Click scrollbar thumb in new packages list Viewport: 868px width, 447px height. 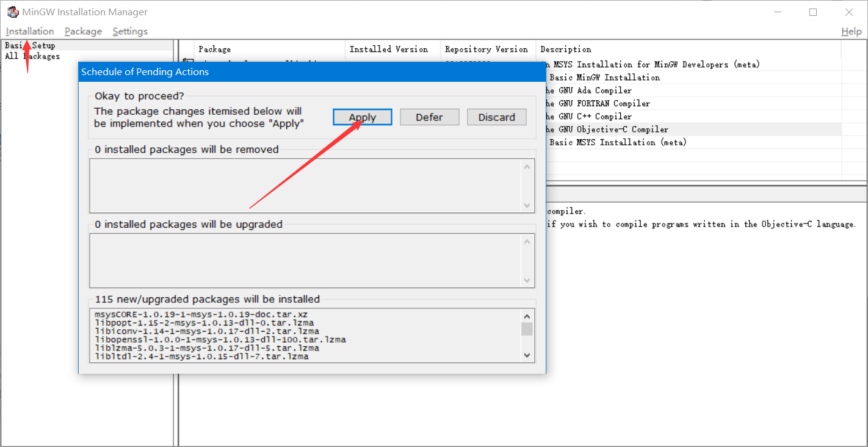coord(527,329)
